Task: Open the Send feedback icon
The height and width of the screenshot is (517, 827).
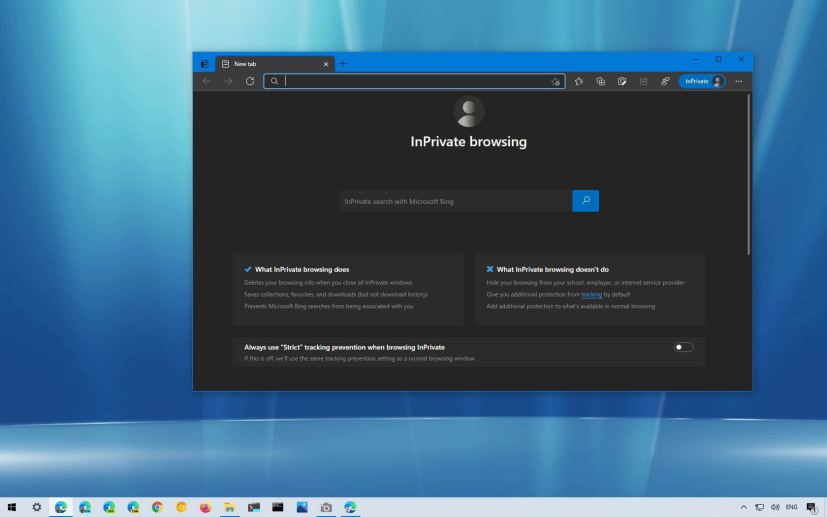Action: pyautogui.click(x=666, y=81)
